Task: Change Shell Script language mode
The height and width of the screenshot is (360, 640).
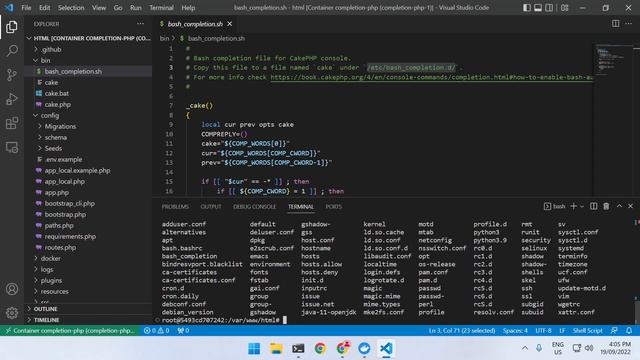Action: 587,331
